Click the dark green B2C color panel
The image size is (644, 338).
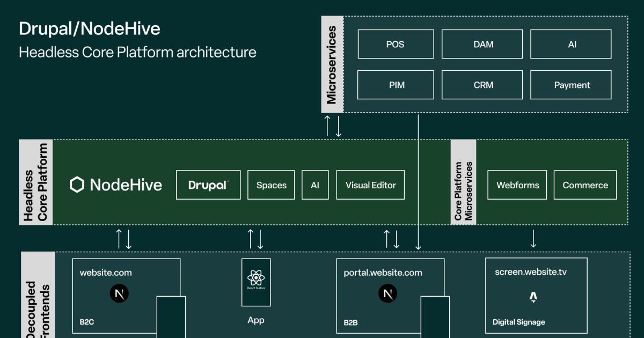171,317
